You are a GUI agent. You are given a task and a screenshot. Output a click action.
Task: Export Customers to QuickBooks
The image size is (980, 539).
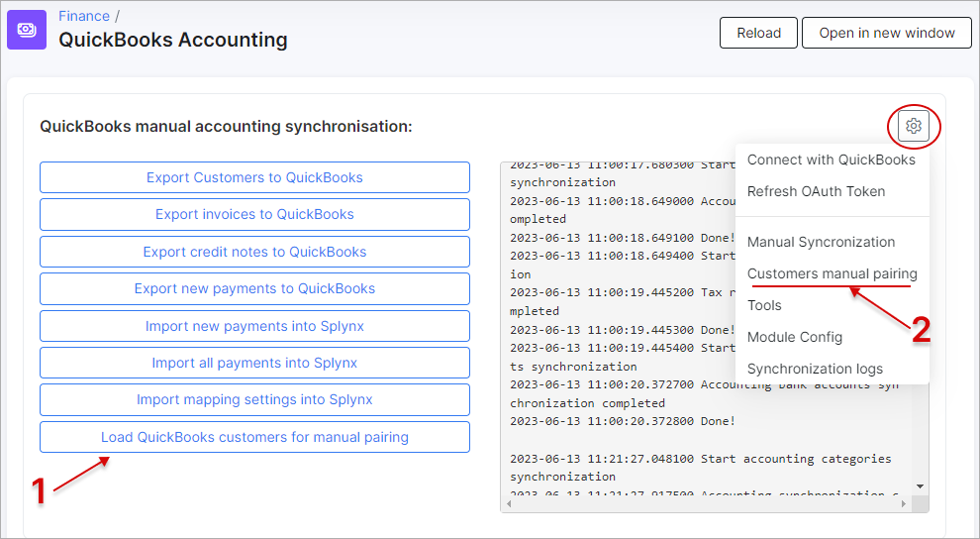tap(254, 177)
